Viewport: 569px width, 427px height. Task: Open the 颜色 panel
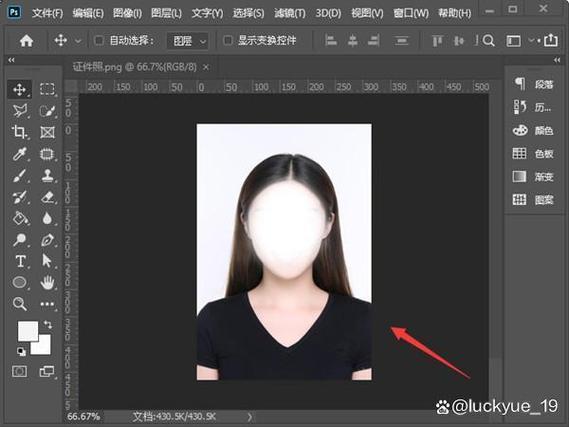click(x=533, y=130)
